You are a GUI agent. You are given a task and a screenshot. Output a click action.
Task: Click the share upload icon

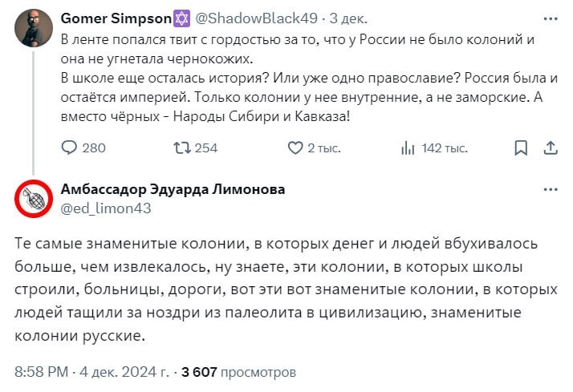pyautogui.click(x=551, y=148)
